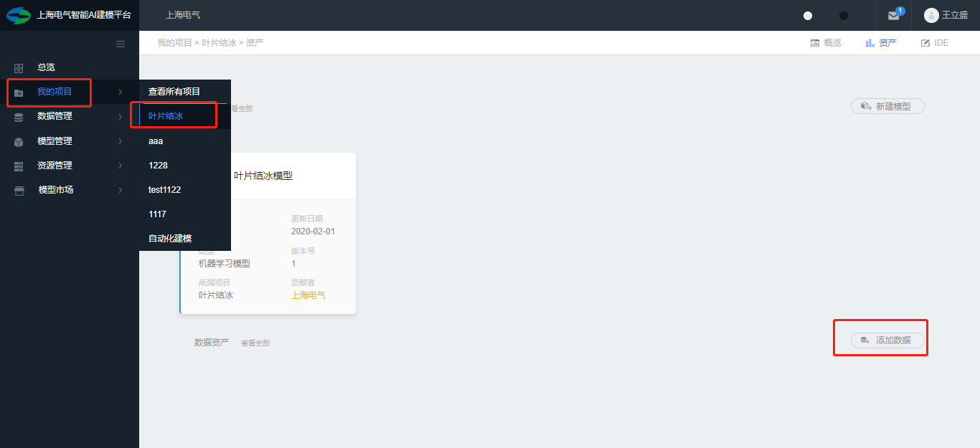Click the 数据资产 section heading
The image size is (980, 448).
pos(212,343)
